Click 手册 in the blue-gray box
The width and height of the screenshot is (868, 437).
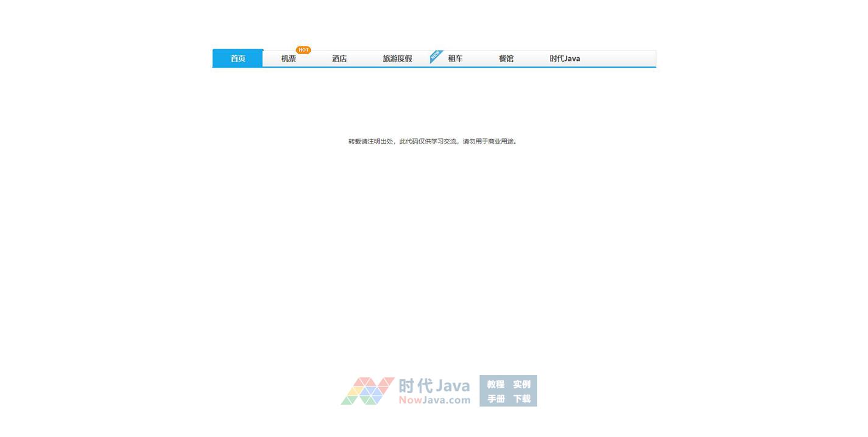click(496, 399)
